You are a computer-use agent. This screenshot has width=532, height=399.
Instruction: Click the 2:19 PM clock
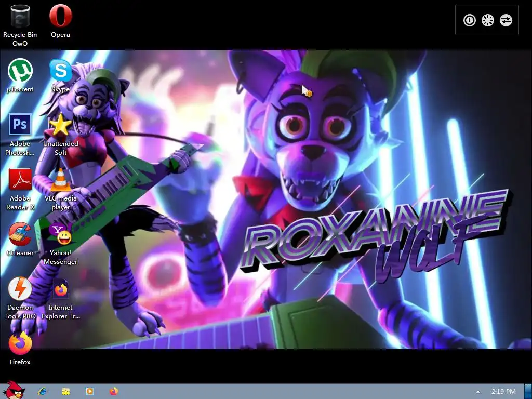pyautogui.click(x=503, y=392)
